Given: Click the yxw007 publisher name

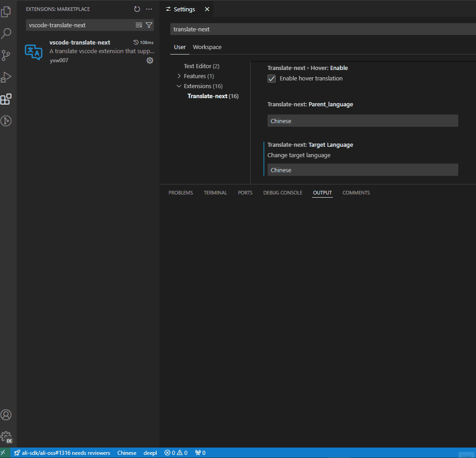Looking at the screenshot, I should click(x=59, y=60).
